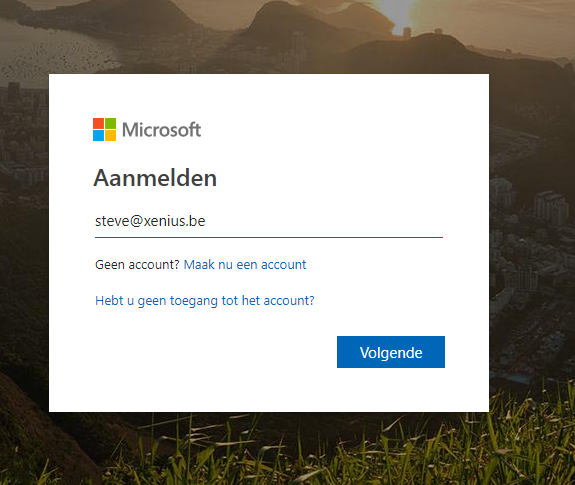The height and width of the screenshot is (485, 575).
Task: Click the red square of the Microsoft logo
Action: (x=98, y=123)
